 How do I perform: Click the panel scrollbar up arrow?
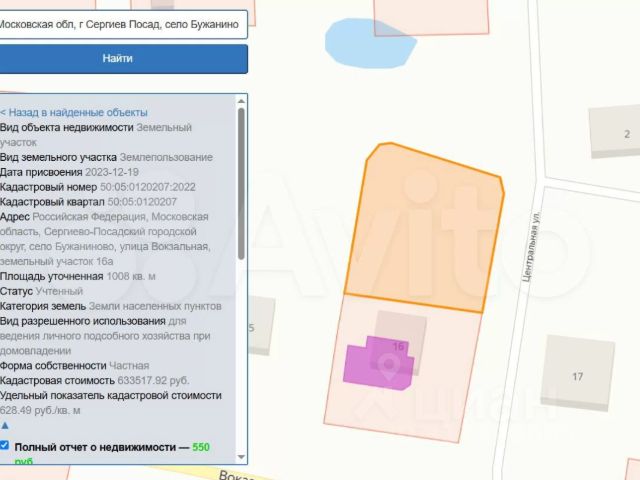coord(241,101)
